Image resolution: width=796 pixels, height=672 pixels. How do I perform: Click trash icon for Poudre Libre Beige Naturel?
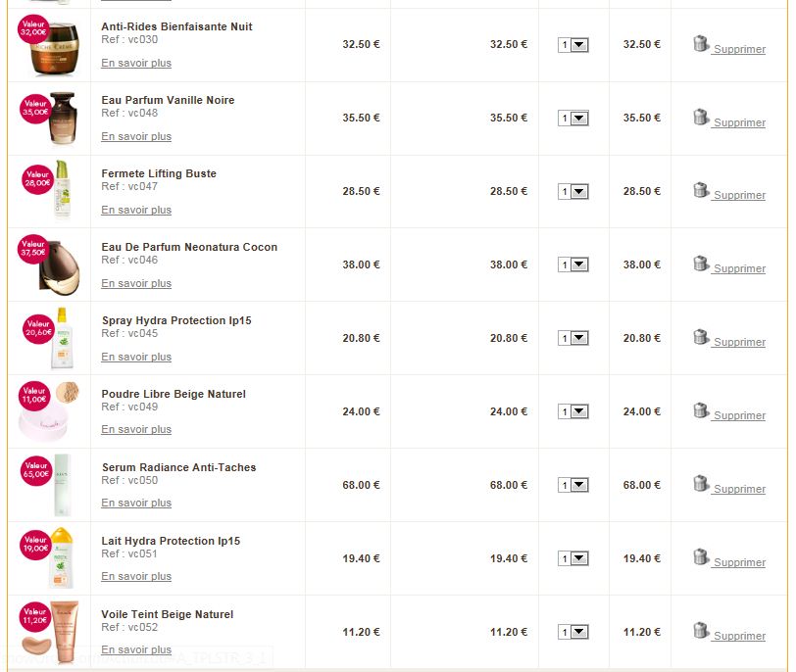[701, 410]
